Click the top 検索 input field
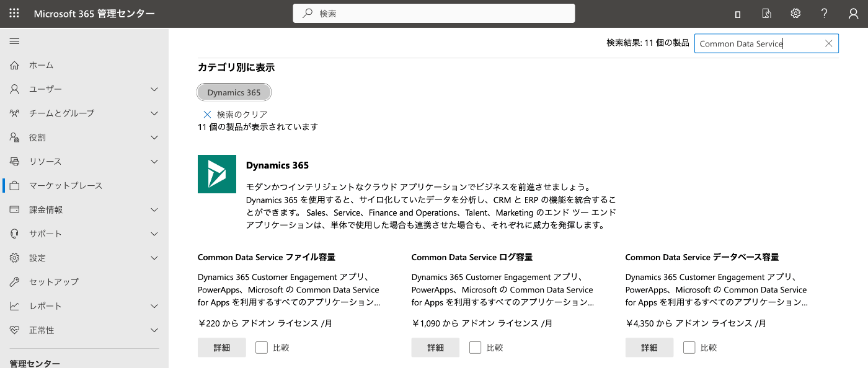The image size is (868, 368). [434, 14]
